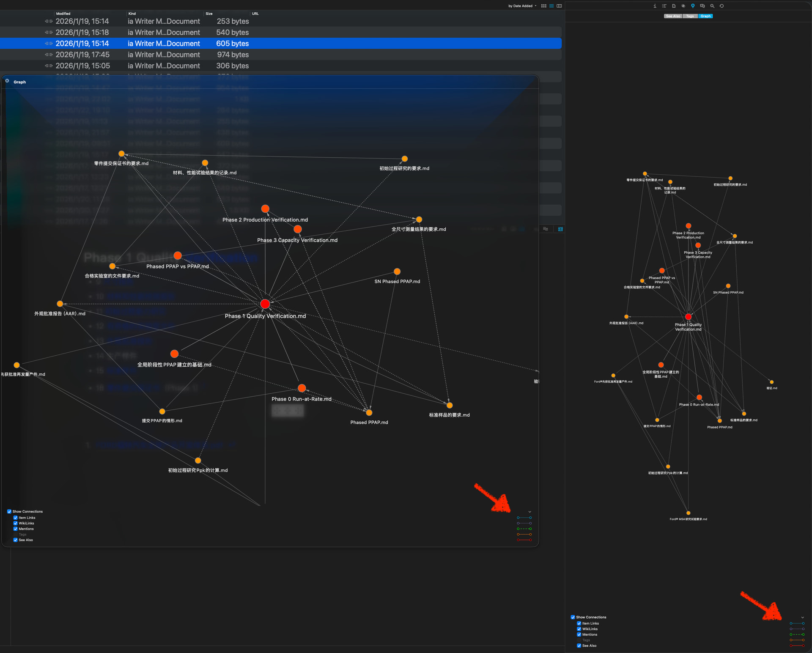Switch to the See Also tab

click(673, 16)
